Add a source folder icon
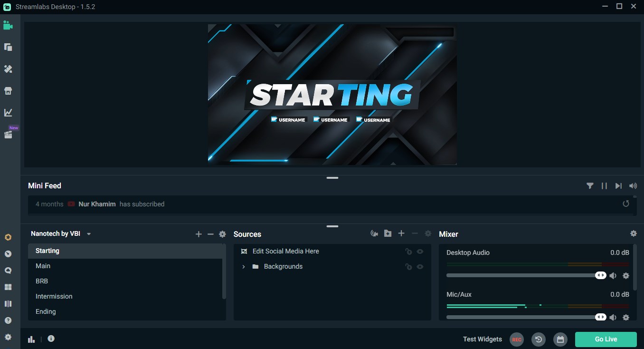The width and height of the screenshot is (644, 349). pyautogui.click(x=388, y=233)
